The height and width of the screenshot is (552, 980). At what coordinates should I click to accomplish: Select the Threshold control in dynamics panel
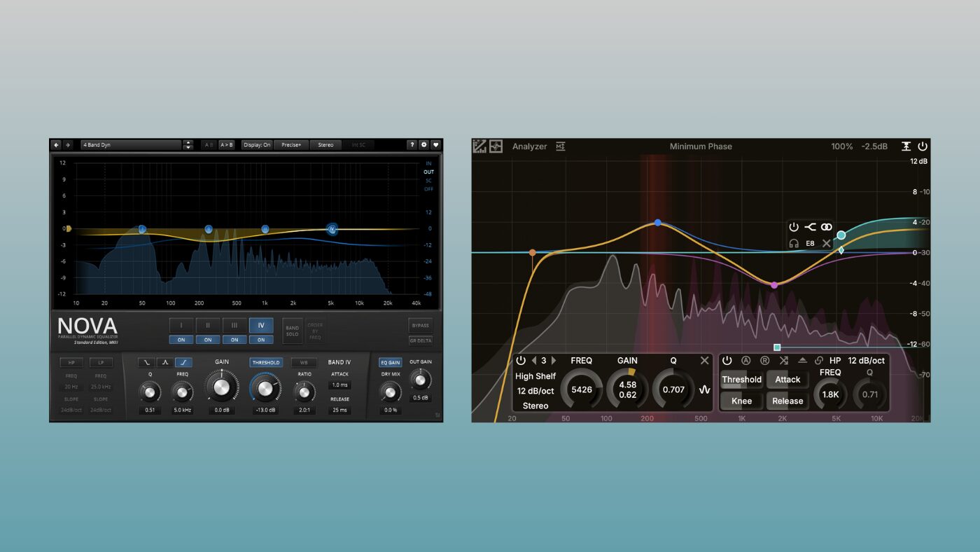[742, 379]
